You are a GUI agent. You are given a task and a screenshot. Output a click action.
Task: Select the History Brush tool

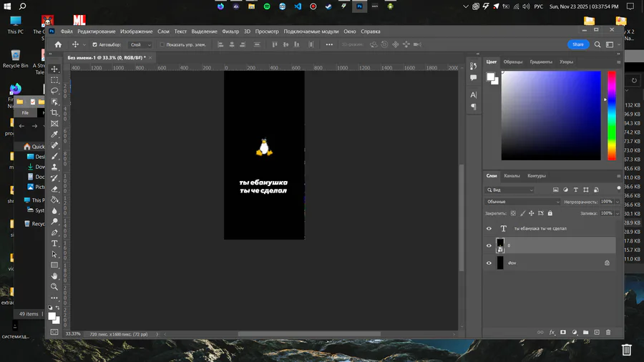(54, 177)
